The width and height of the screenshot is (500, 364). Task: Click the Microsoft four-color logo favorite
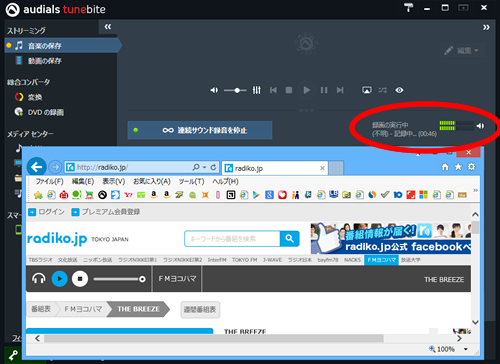(x=423, y=195)
